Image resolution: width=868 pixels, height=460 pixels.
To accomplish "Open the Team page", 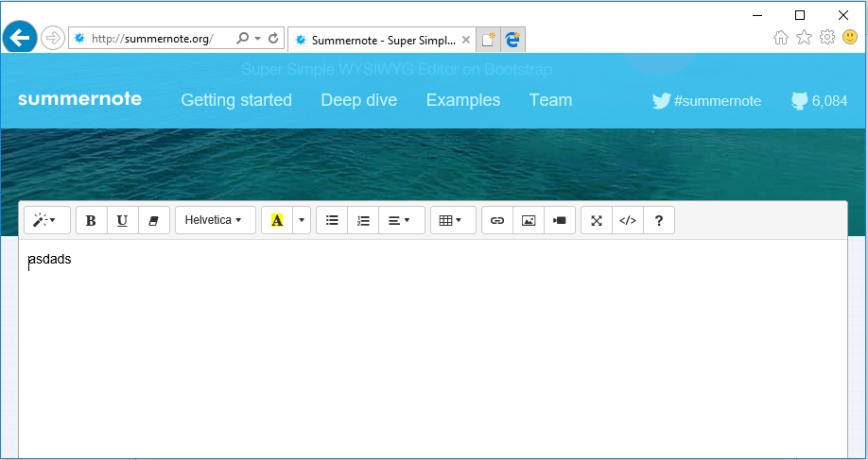I will point(551,100).
